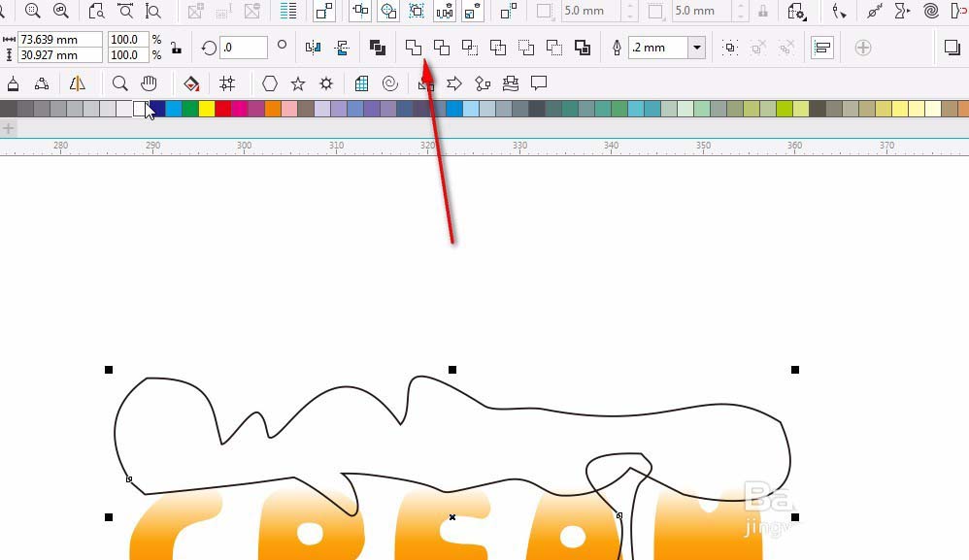
Task: Select the Spiral tool
Action: tap(390, 83)
